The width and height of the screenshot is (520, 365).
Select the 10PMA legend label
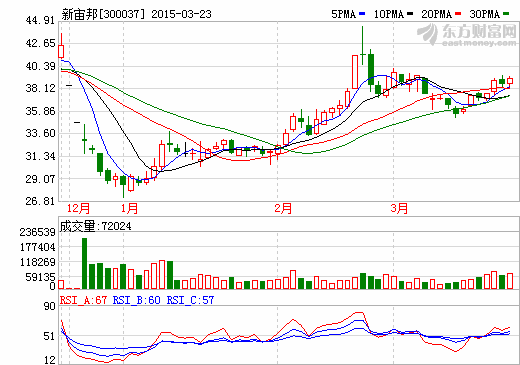point(389,14)
